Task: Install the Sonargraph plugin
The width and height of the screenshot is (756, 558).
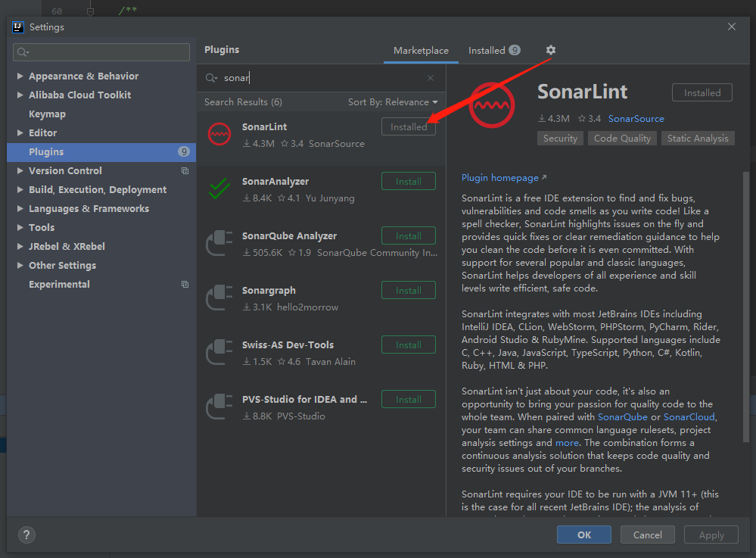Action: 409,290
